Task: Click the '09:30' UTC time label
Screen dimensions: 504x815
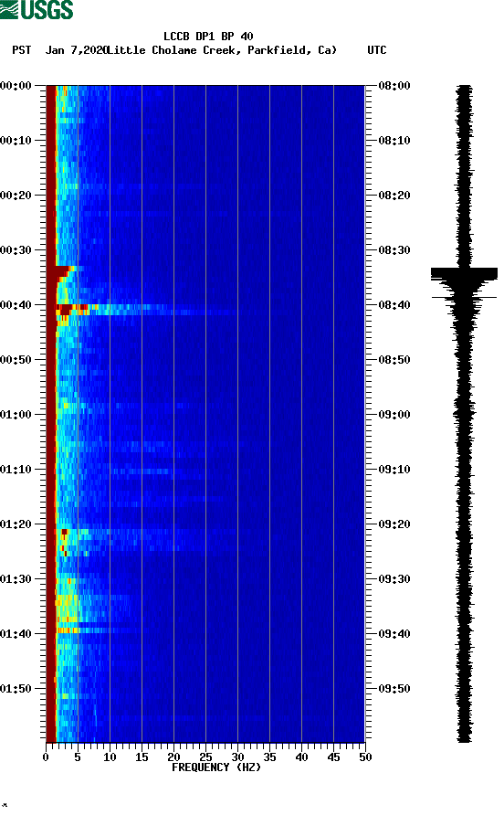Action: pos(394,579)
